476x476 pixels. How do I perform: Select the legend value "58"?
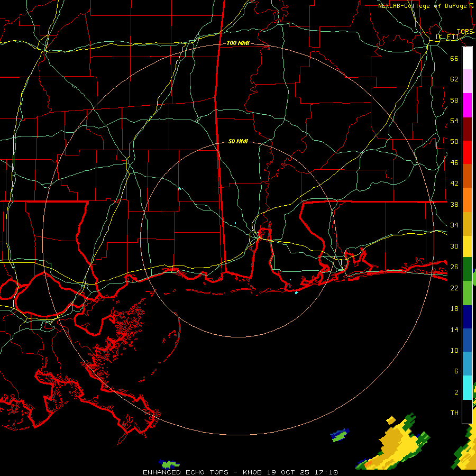coord(454,100)
